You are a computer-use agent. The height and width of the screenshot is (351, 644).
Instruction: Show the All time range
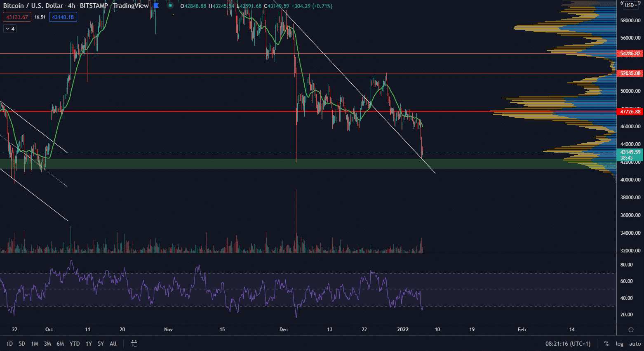coord(113,344)
